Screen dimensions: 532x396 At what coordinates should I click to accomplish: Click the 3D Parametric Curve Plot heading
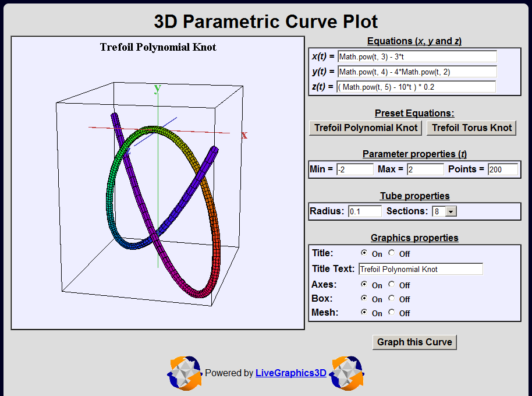pyautogui.click(x=265, y=22)
